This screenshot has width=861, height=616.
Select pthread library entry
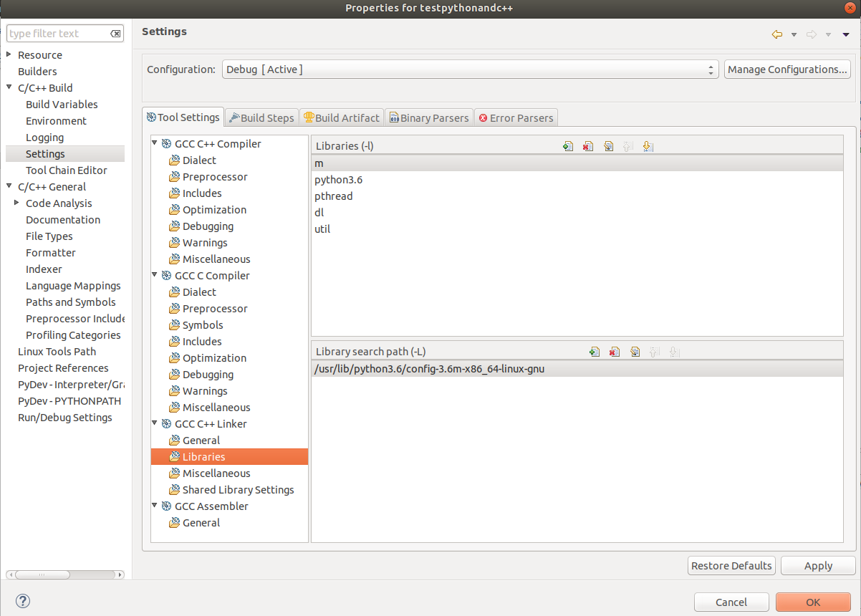[x=577, y=196]
